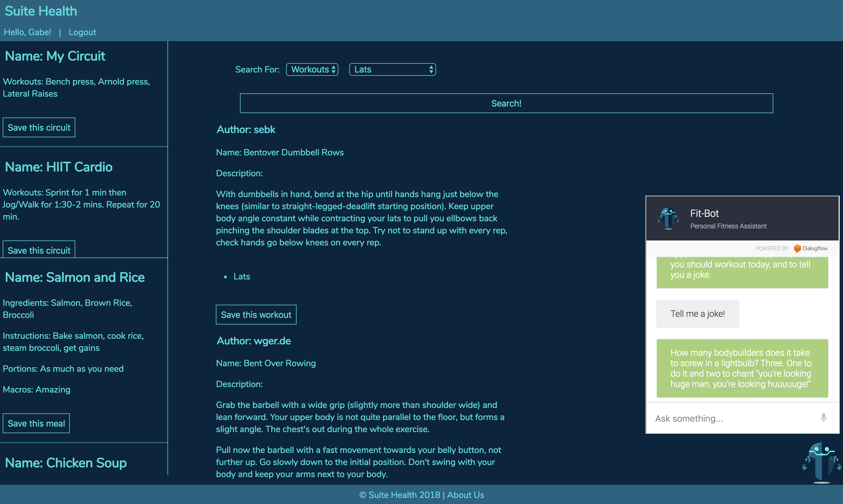Click the Fit-Bot chat header title
The width and height of the screenshot is (843, 504).
click(704, 213)
